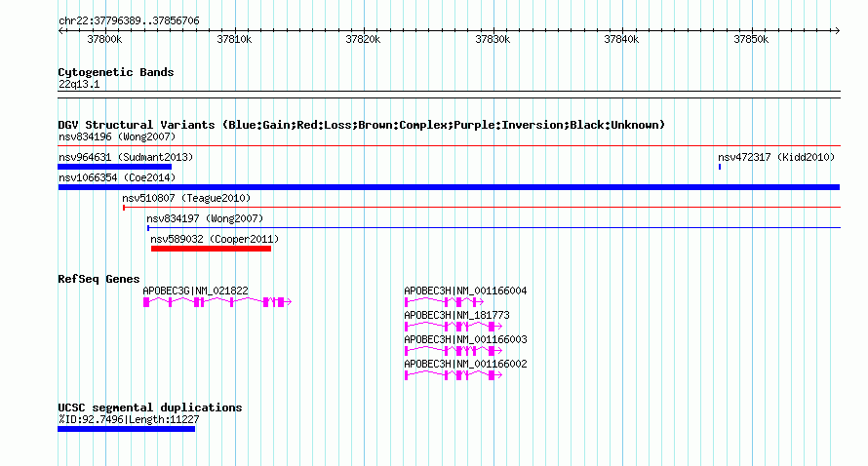Select the nsv964631 (Sudmant2013) blue gain bar
The width and height of the screenshot is (868, 466).
click(114, 167)
